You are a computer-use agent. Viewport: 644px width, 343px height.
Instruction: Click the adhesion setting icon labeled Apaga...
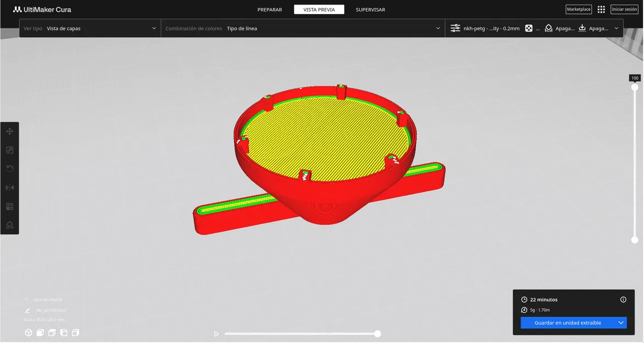582,29
